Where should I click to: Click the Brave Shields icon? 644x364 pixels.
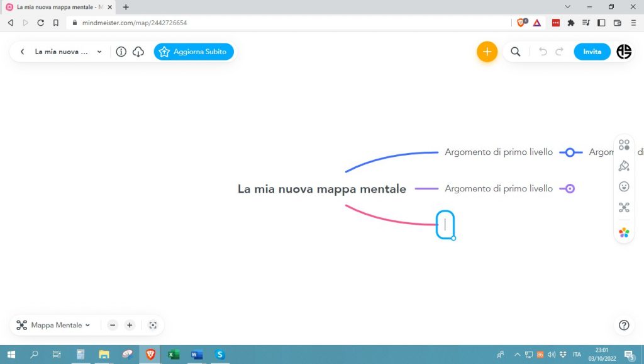coord(521,23)
